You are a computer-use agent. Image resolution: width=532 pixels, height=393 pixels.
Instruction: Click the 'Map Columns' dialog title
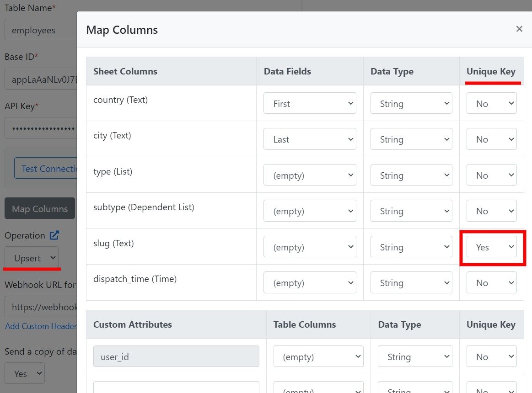(x=122, y=30)
